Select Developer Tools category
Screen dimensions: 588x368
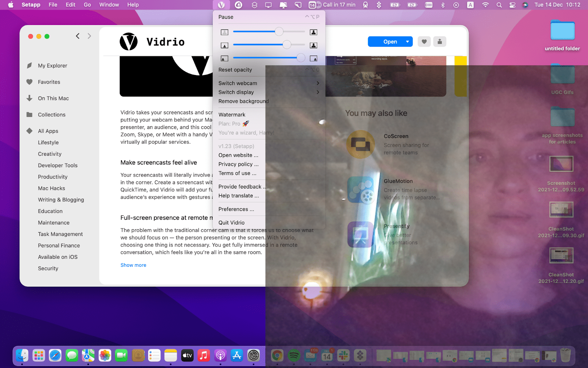point(58,165)
